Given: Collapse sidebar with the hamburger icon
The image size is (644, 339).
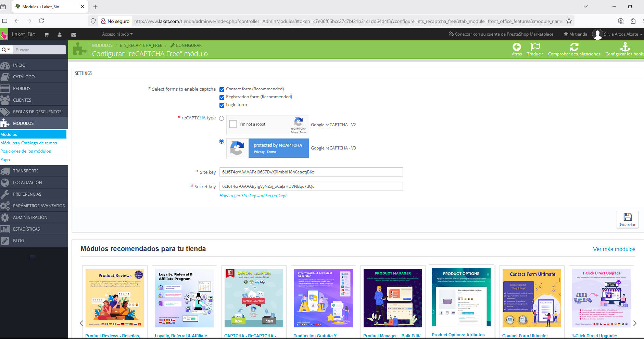Looking at the screenshot, I should click(32, 257).
